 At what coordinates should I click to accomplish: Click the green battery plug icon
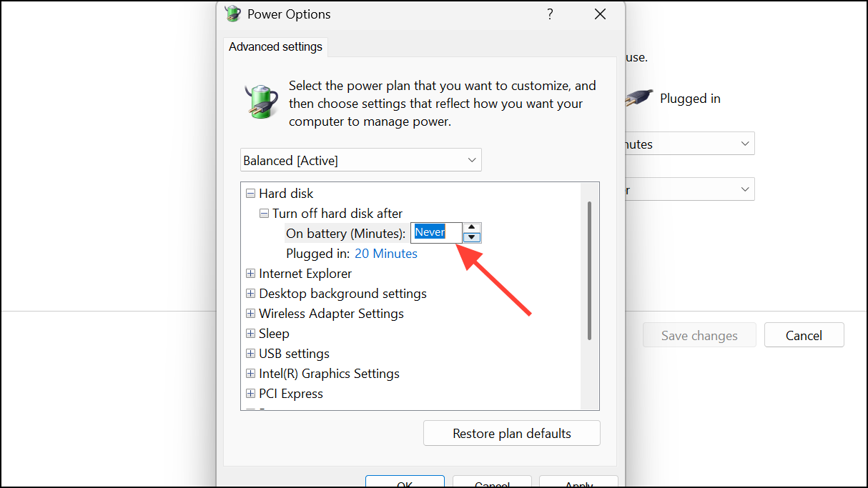(x=262, y=100)
